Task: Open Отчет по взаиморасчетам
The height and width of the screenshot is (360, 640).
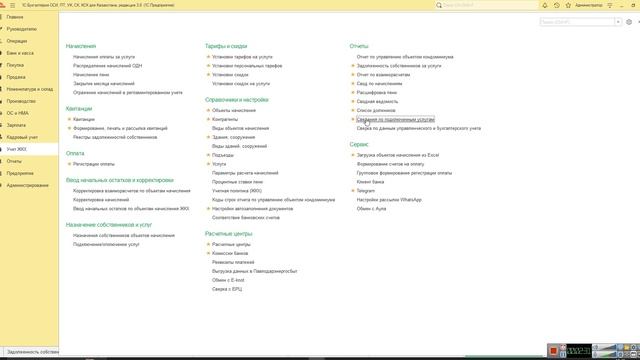Action: coord(383,75)
